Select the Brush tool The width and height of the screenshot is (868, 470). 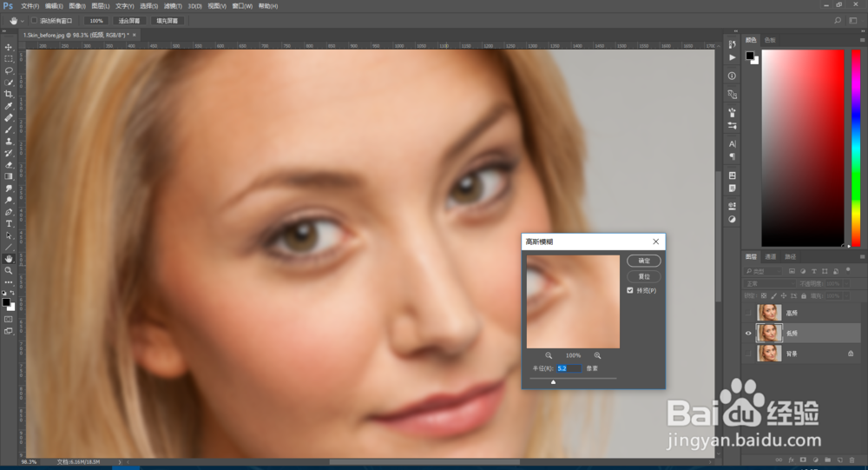click(9, 129)
